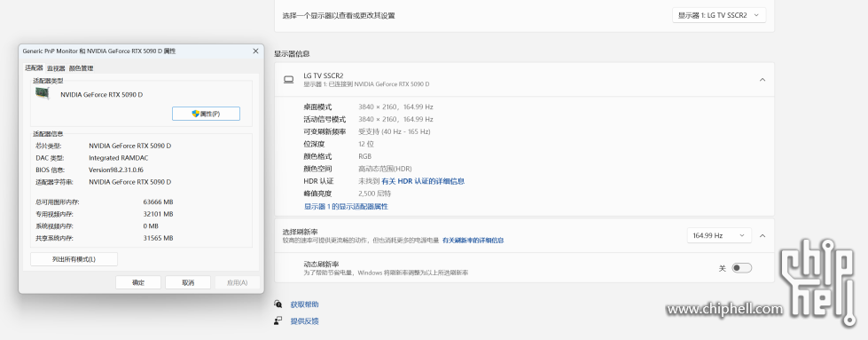Screen dimensions: 868x340
Task: Open 显示器 1 的显示适配器属性 link
Action: click(x=346, y=206)
